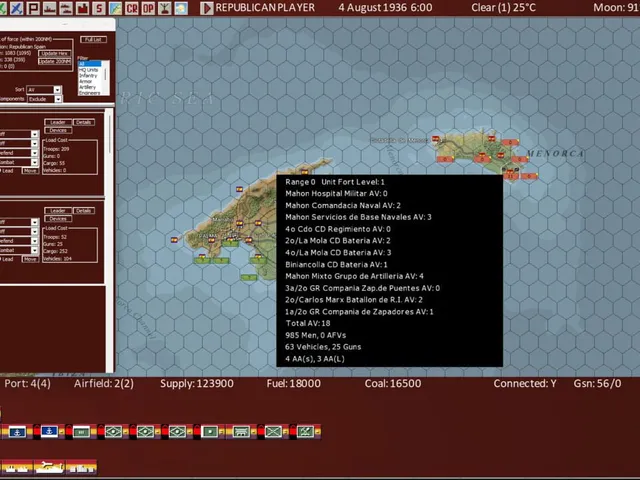Click the large ship icon in the bottom row
The image size is (640, 480).
[x=49, y=467]
